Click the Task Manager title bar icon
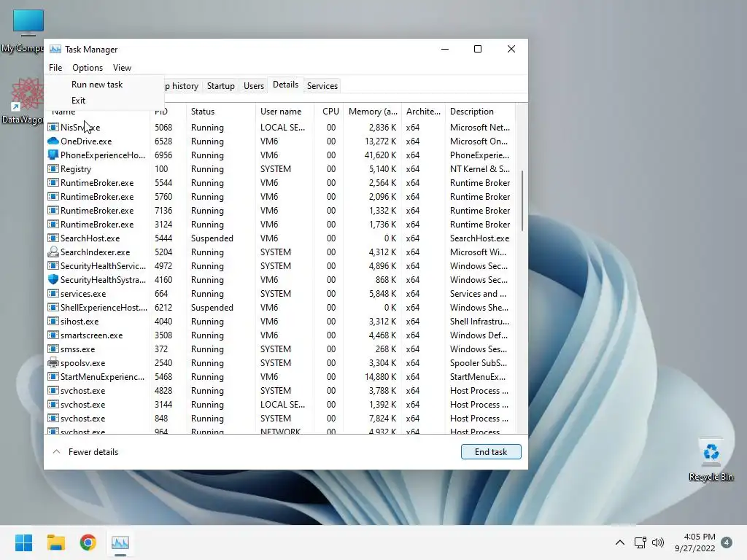Image resolution: width=747 pixels, height=560 pixels. [55, 49]
